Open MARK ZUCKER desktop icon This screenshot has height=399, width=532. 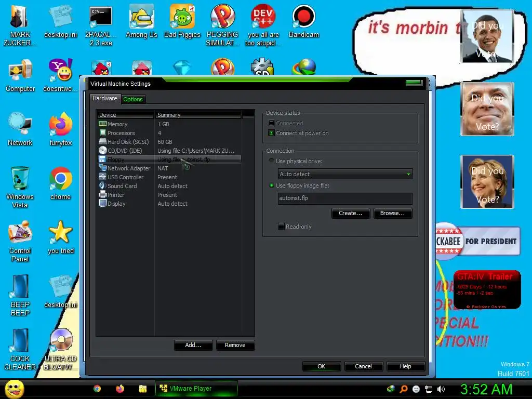[x=20, y=25]
